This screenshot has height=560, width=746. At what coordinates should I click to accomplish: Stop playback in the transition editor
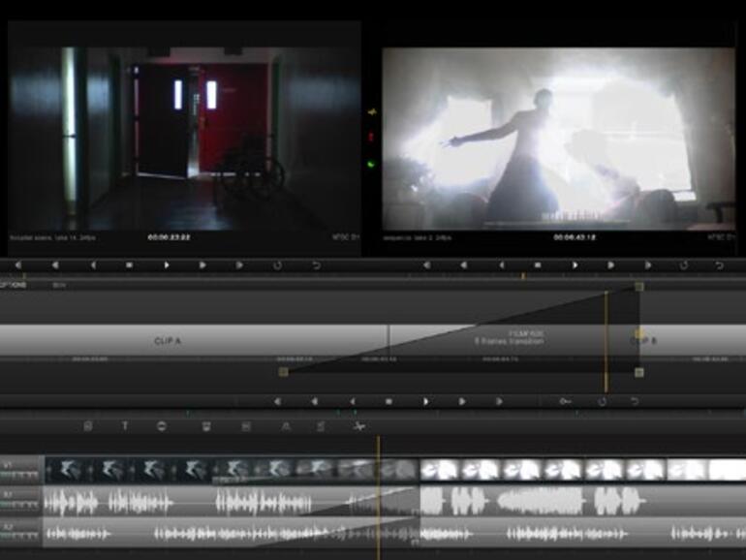pyautogui.click(x=389, y=401)
